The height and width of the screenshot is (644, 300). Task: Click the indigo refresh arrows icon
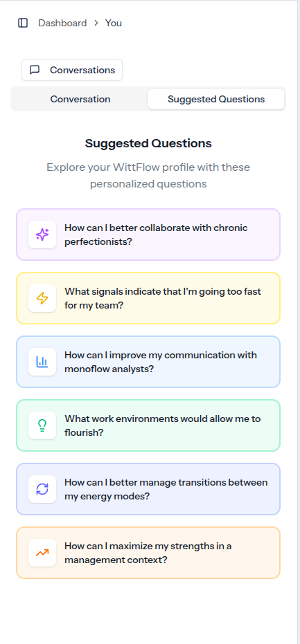[x=42, y=489]
